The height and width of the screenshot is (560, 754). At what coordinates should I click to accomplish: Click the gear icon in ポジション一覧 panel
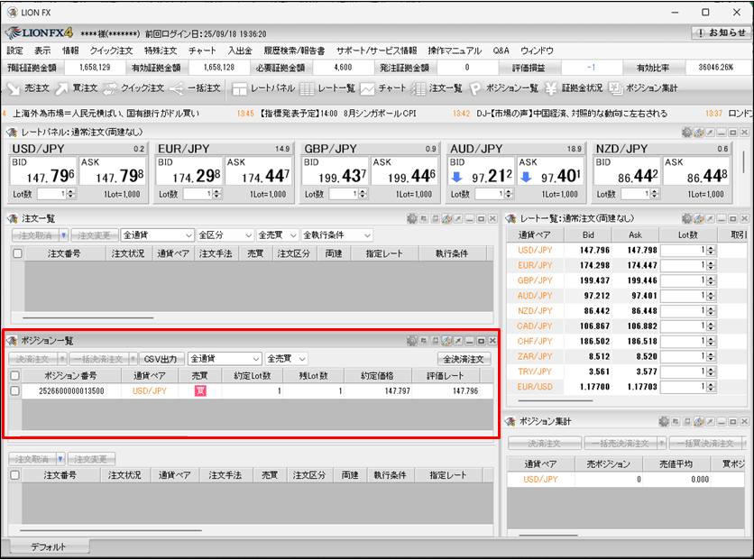pyautogui.click(x=412, y=341)
